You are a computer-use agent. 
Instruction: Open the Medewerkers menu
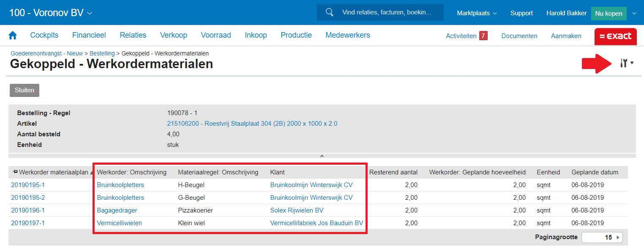pyautogui.click(x=348, y=35)
